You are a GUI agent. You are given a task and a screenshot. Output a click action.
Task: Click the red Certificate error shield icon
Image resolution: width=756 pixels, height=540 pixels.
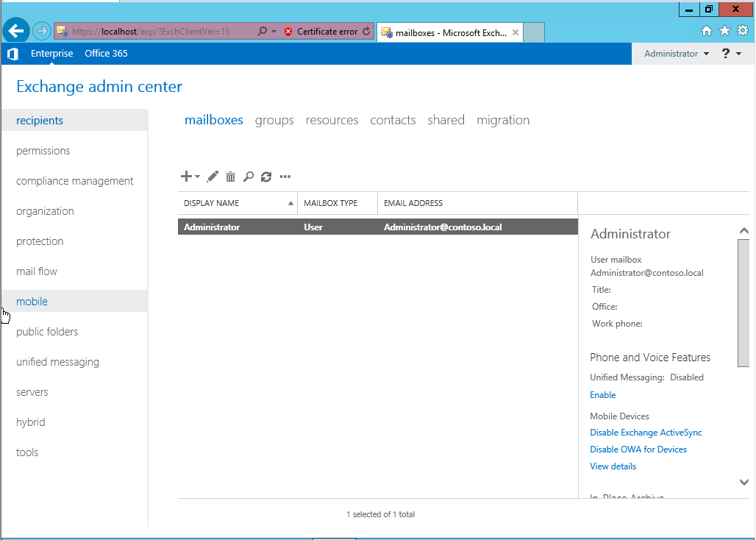[288, 32]
